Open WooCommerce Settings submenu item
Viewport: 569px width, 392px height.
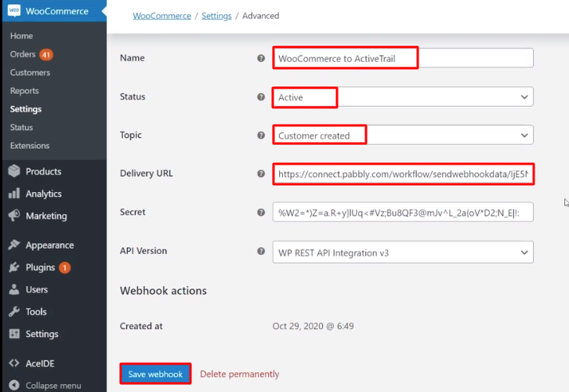[x=26, y=109]
